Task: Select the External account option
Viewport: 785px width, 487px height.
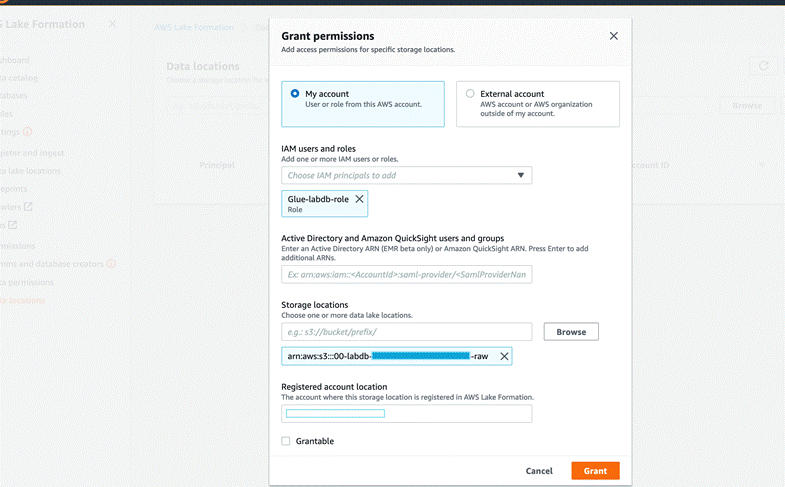Action: [x=470, y=94]
